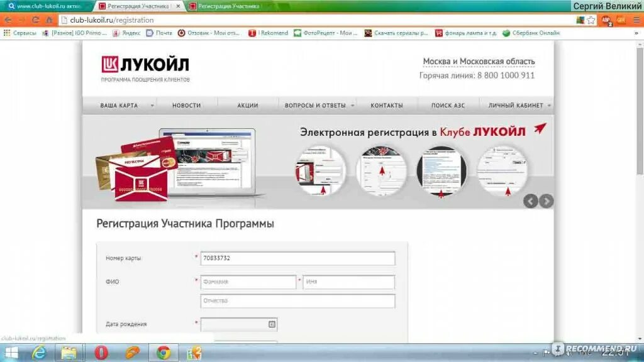Image resolution: width=644 pixels, height=362 pixels.
Task: Switch to the club-lukoil.ru search tab
Action: click(x=45, y=6)
